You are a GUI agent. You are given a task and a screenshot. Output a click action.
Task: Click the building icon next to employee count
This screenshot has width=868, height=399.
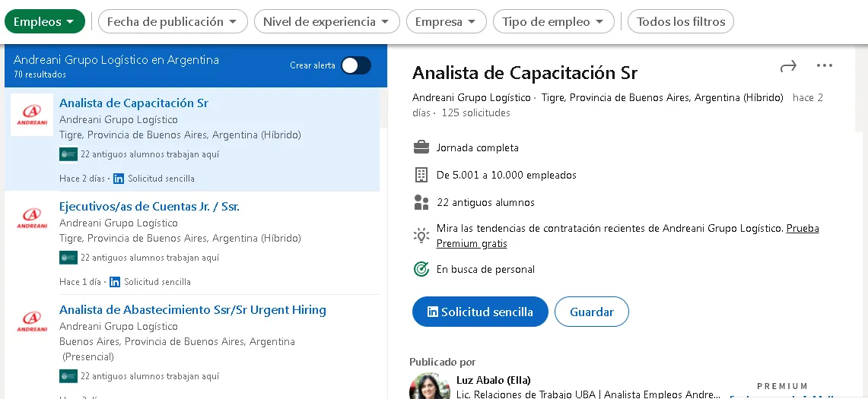(421, 175)
